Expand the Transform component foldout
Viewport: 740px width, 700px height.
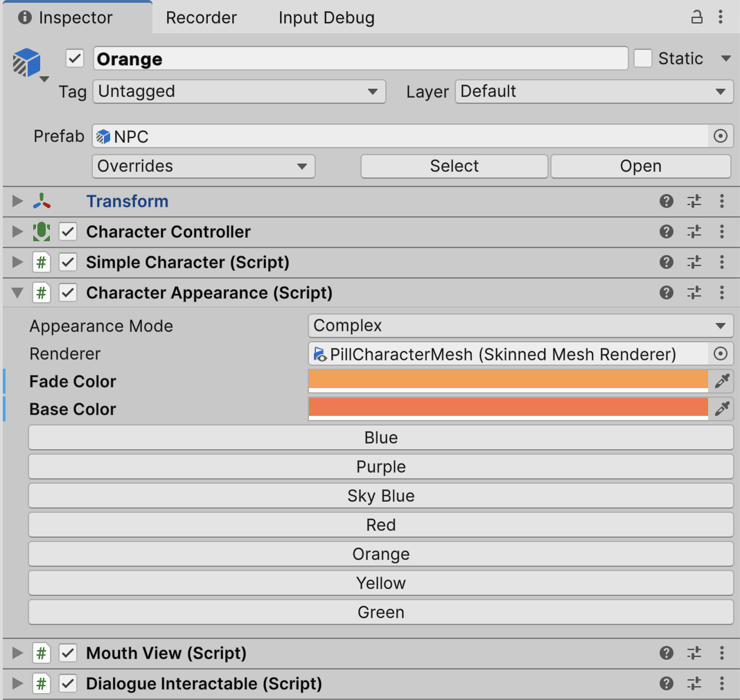[18, 202]
